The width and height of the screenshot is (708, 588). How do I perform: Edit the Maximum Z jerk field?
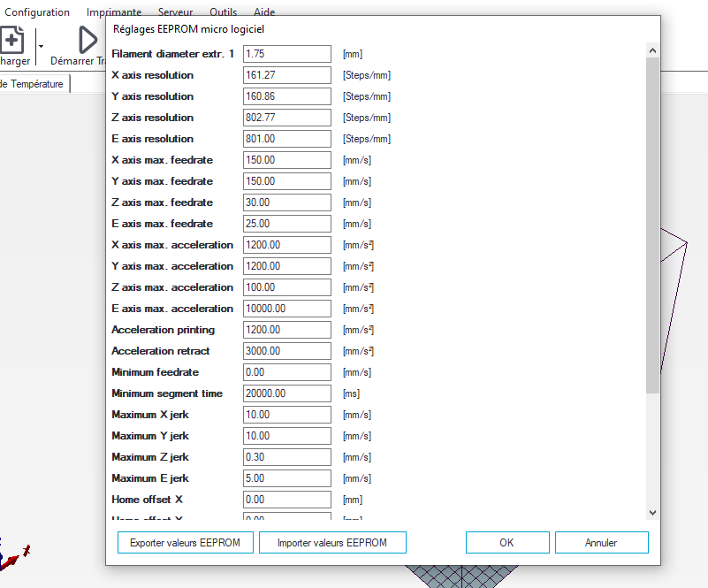coord(286,457)
